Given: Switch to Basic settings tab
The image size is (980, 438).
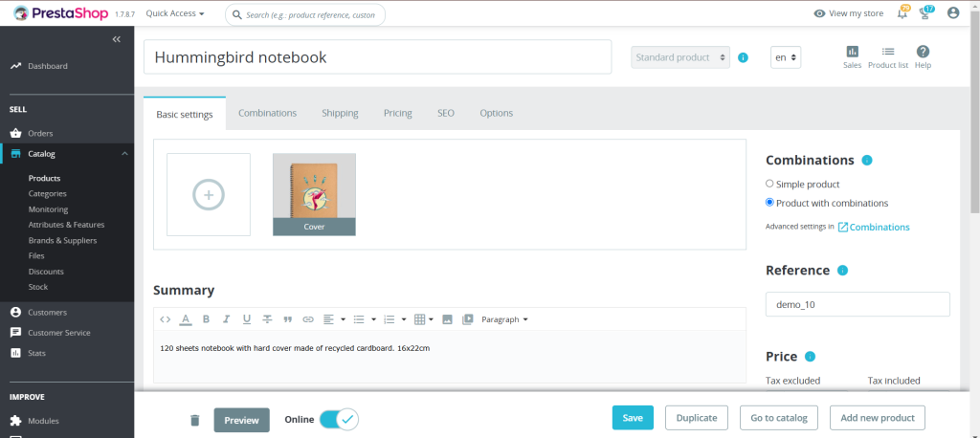Looking at the screenshot, I should (185, 114).
